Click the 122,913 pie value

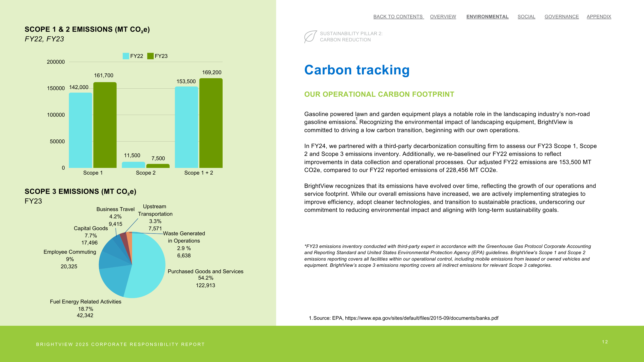pyautogui.click(x=205, y=285)
